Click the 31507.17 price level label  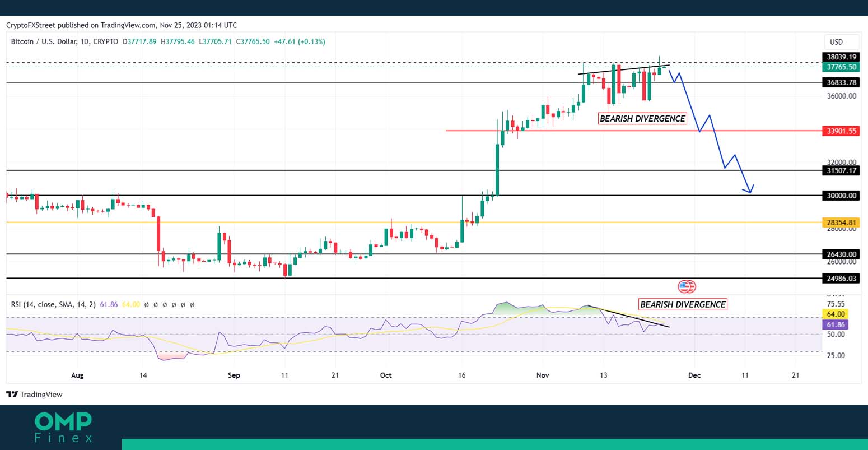coord(842,170)
